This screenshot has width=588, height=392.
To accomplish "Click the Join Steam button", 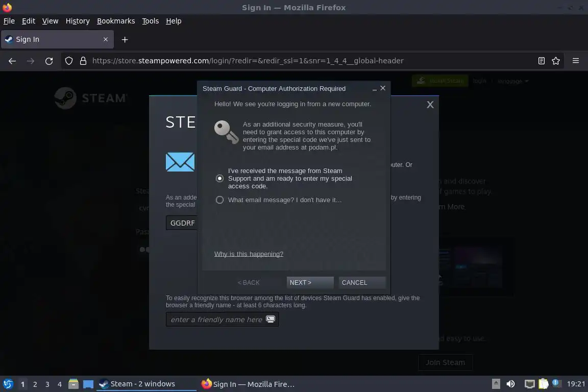I will click(445, 362).
